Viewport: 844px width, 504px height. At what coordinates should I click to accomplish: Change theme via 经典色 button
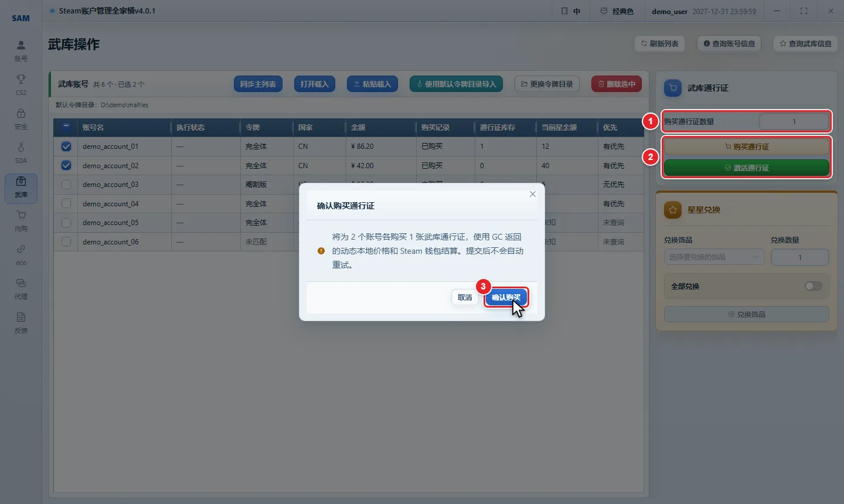[x=617, y=11]
